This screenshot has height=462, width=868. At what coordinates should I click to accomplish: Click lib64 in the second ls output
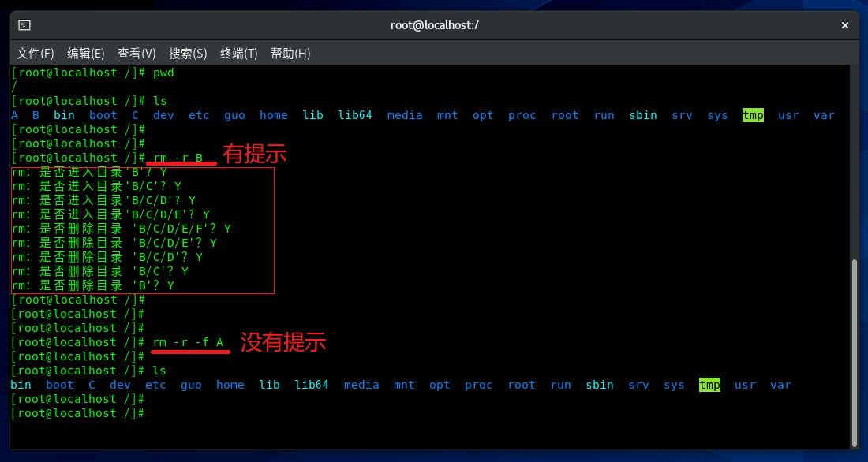coord(311,385)
